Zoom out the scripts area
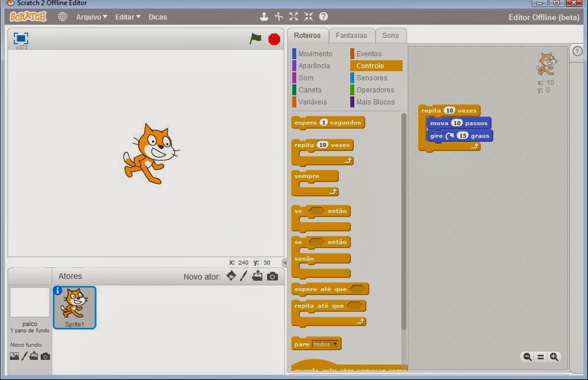The height and width of the screenshot is (380, 588). [x=527, y=357]
